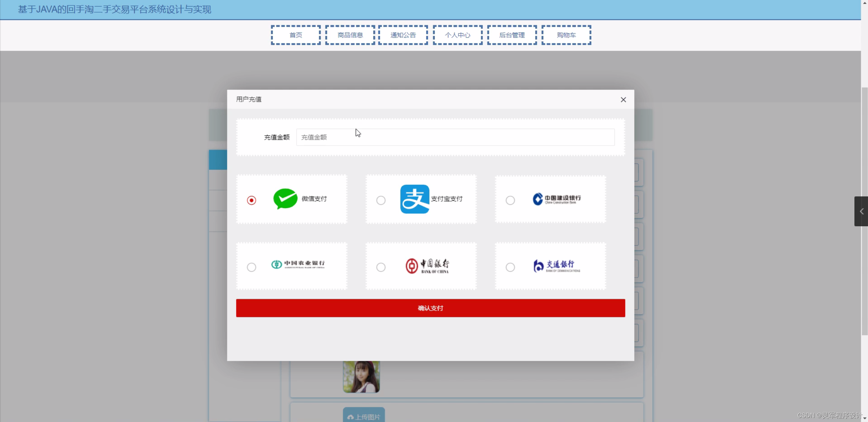Click the Bank of Communications logo
This screenshot has width=868, height=422.
[556, 266]
